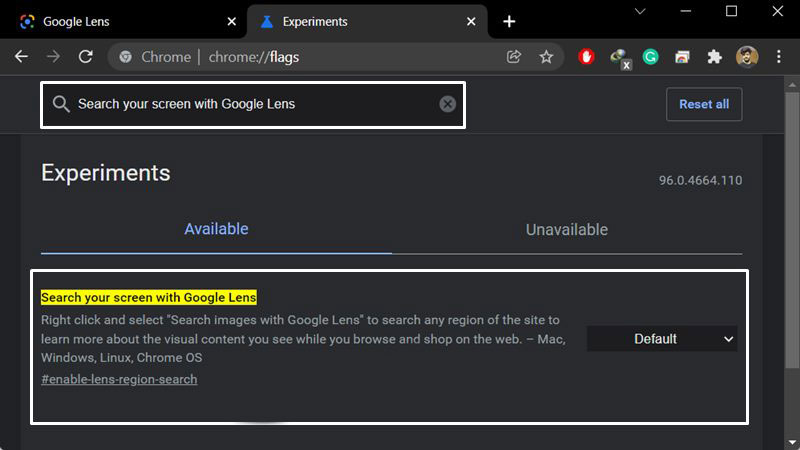Click the chrome://flags address bar

coord(337,57)
